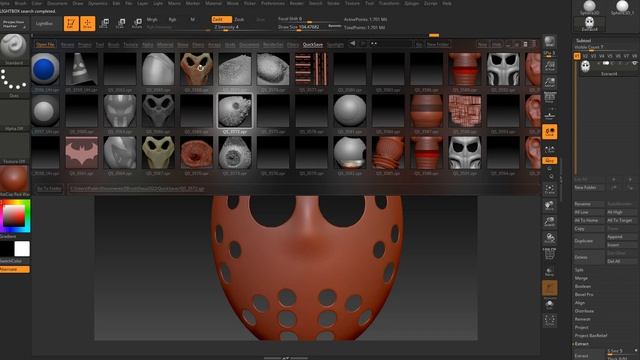Image resolution: width=640 pixels, height=360 pixels.
Task: Toggle the Qxyz rotation mode button
Action: [550, 161]
